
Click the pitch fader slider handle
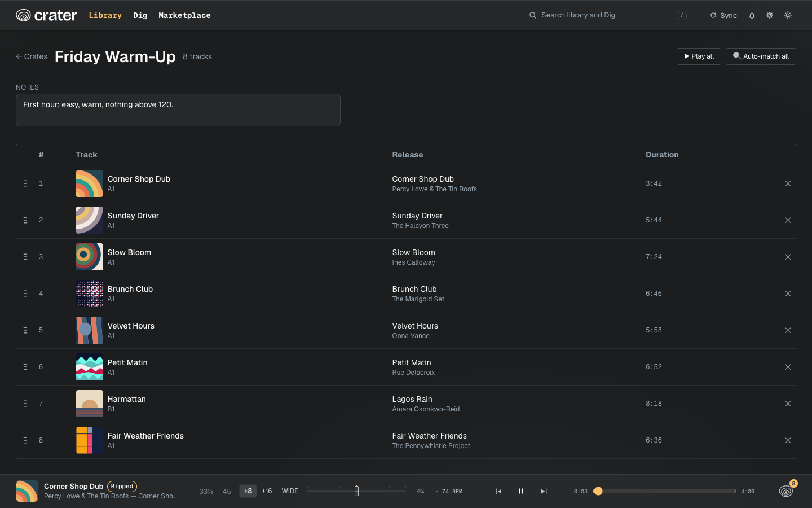tap(356, 491)
